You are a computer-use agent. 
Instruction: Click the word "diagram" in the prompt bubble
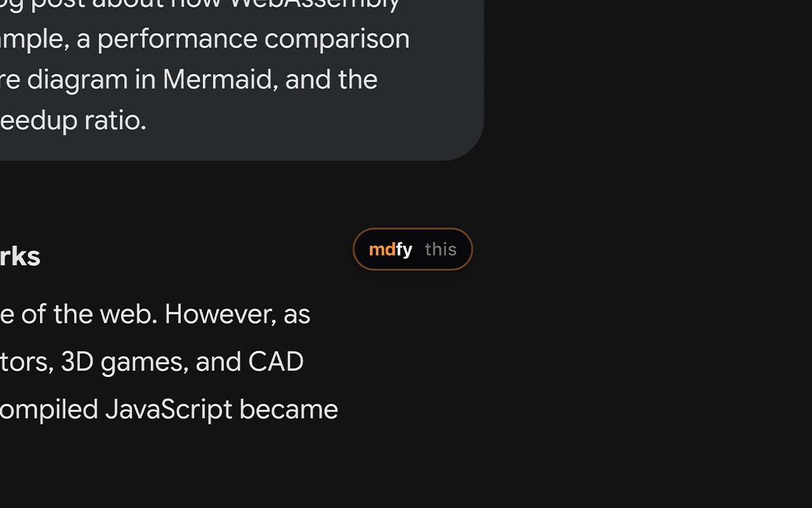pyautogui.click(x=77, y=80)
